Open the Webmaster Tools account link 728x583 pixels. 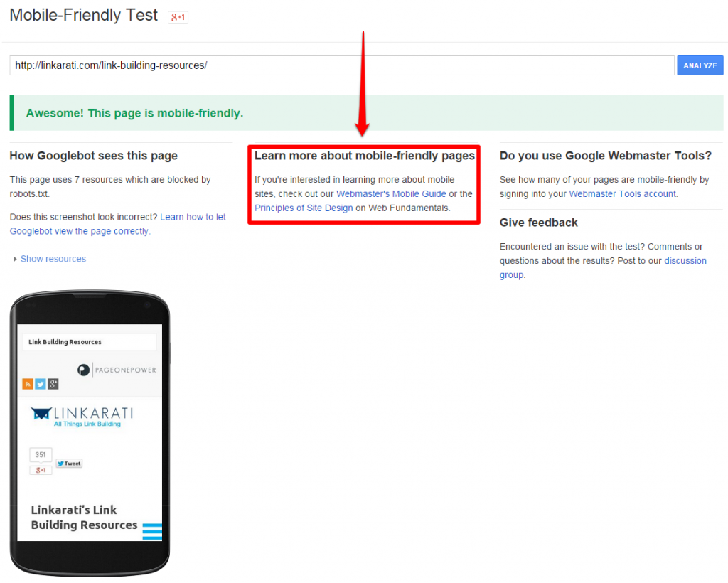click(623, 193)
